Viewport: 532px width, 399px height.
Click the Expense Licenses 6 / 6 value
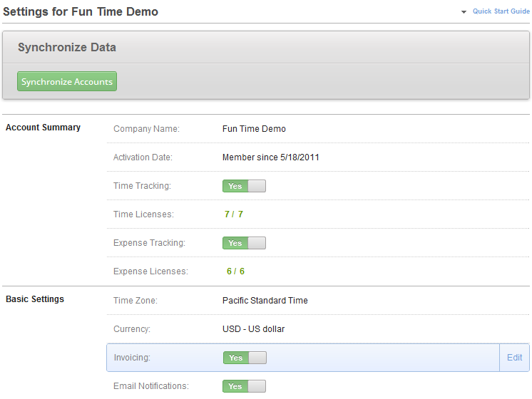pyautogui.click(x=235, y=271)
